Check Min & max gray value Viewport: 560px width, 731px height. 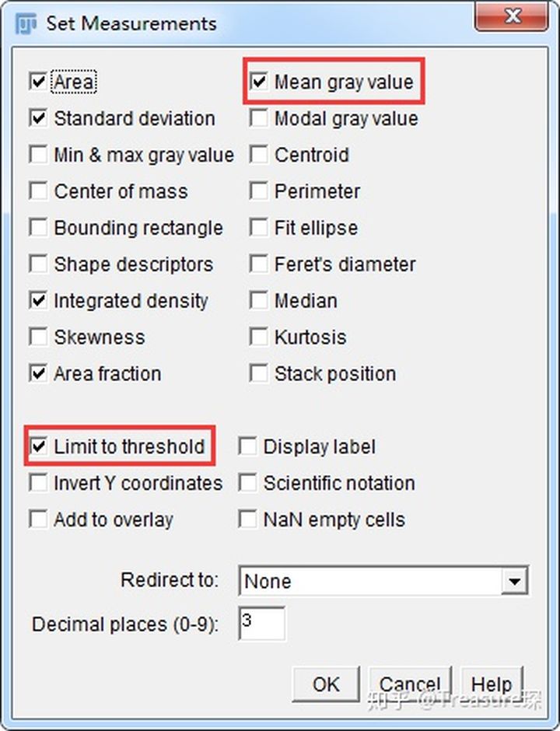pos(38,155)
